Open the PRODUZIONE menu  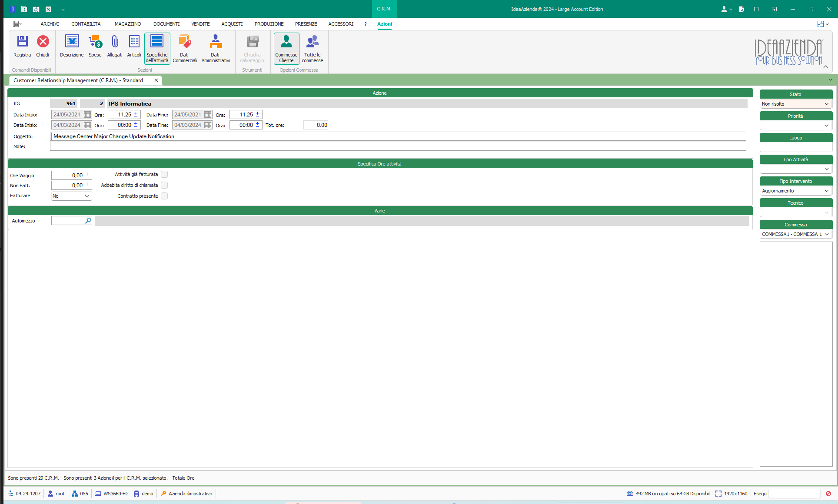tap(269, 24)
